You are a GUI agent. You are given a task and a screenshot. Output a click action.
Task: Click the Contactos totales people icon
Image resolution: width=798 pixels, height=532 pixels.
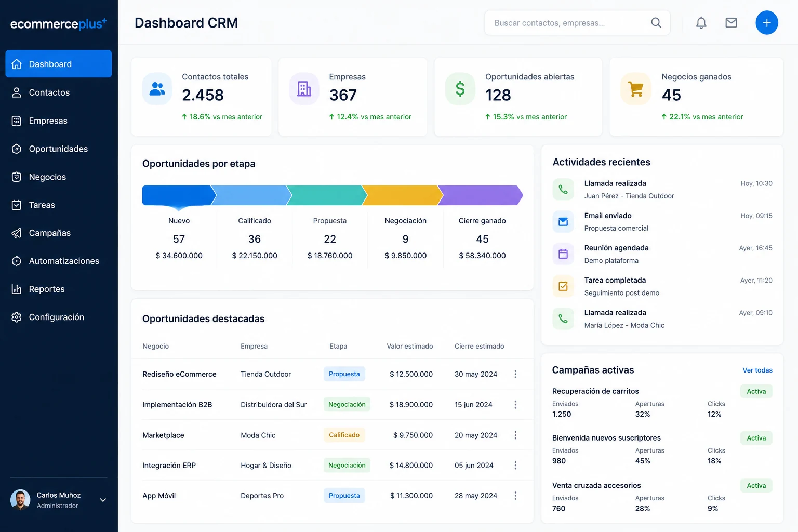[157, 89]
